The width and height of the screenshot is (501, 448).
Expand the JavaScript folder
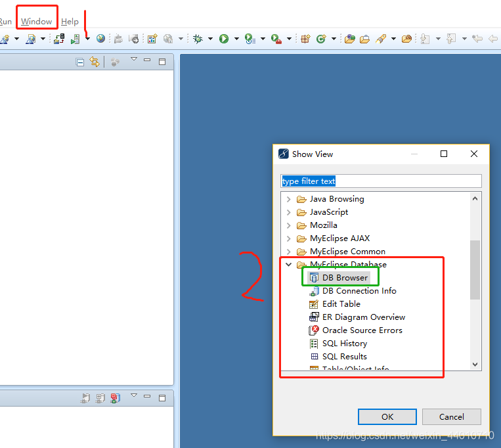[288, 212]
